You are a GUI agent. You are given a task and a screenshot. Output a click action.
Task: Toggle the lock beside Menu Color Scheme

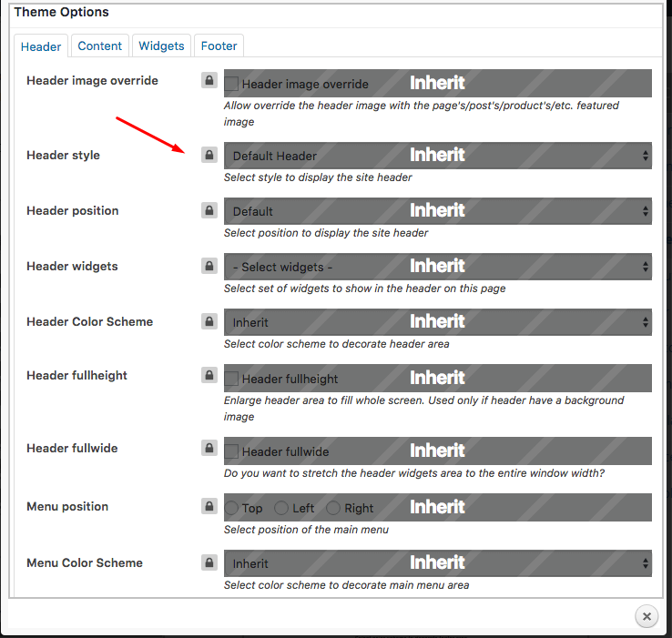(209, 562)
